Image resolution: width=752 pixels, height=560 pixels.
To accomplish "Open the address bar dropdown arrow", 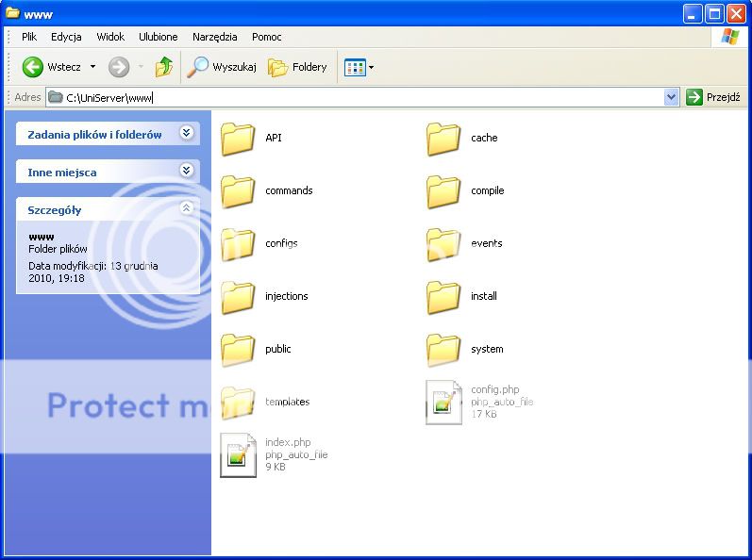I will coord(671,97).
